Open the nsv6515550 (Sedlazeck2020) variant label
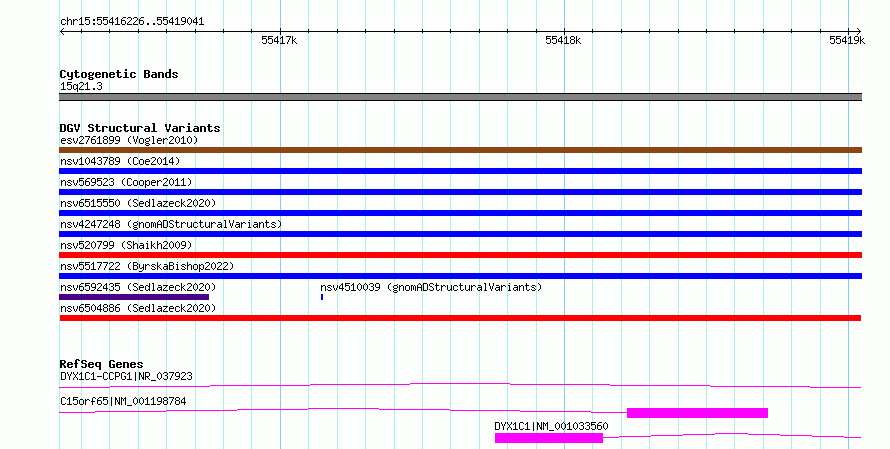Image resolution: width=890 pixels, height=449 pixels. pyautogui.click(x=138, y=203)
